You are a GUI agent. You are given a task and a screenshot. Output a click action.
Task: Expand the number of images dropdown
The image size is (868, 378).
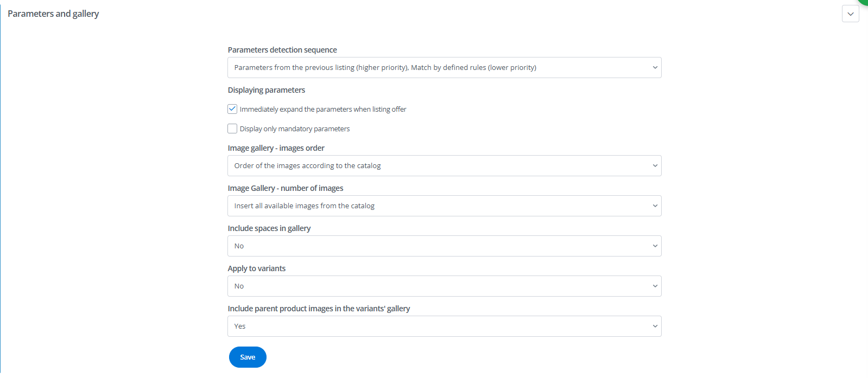(x=444, y=206)
